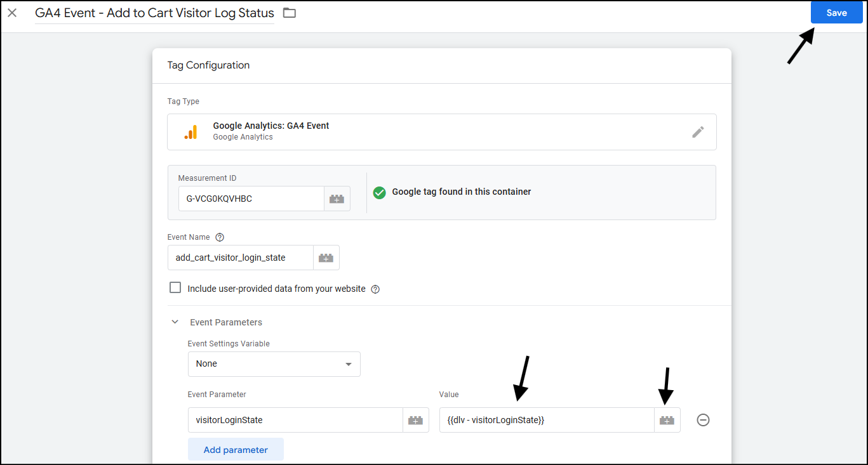Open the help icon beside Event Name
Viewport: 868px width, 465px height.
coord(220,237)
